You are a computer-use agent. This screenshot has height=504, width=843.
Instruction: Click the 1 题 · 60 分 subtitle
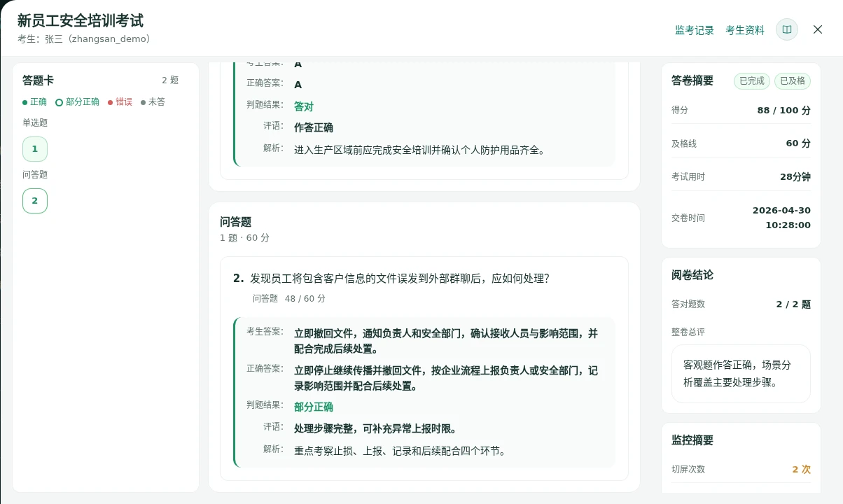click(245, 238)
